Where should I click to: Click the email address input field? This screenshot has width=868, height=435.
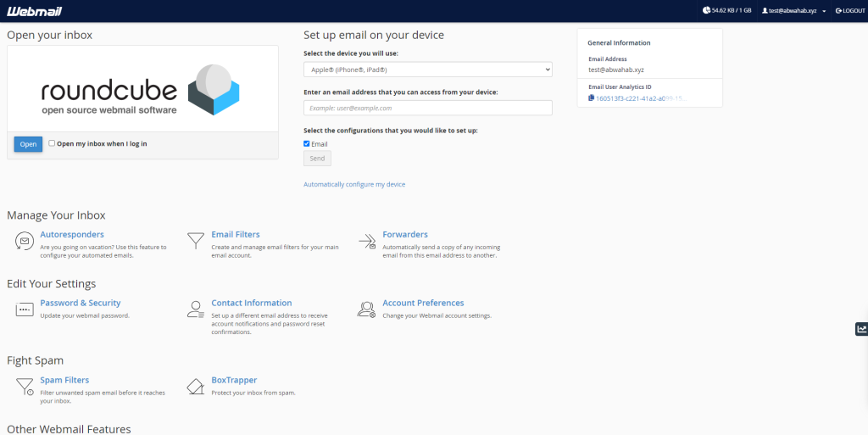[x=427, y=108]
